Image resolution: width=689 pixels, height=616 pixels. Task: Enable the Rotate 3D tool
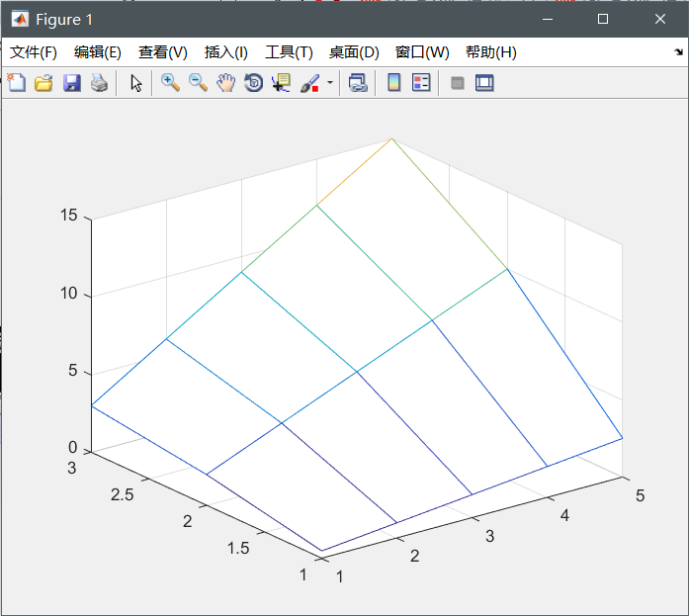(253, 83)
